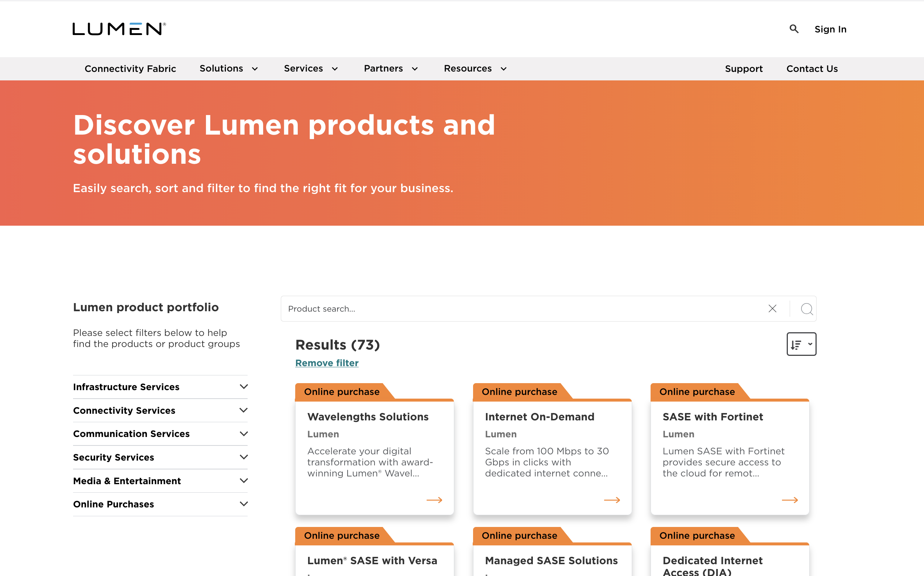Submit product search magnifier icon

tap(807, 309)
